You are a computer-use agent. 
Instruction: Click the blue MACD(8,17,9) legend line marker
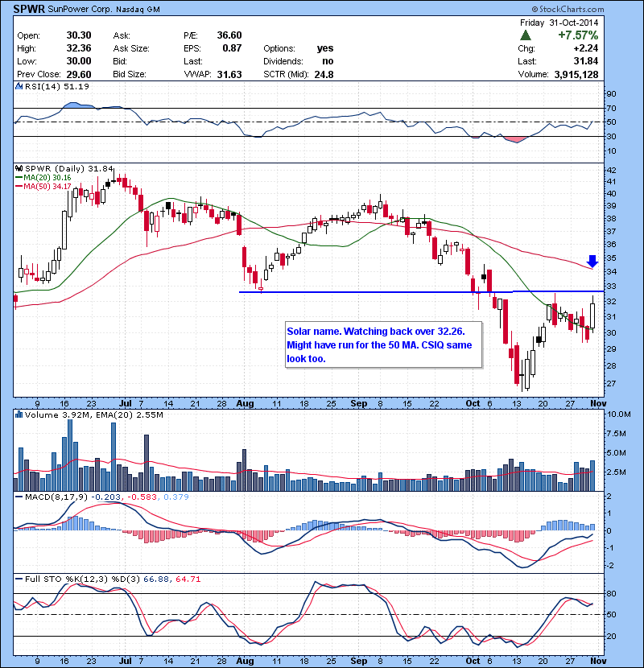point(19,497)
